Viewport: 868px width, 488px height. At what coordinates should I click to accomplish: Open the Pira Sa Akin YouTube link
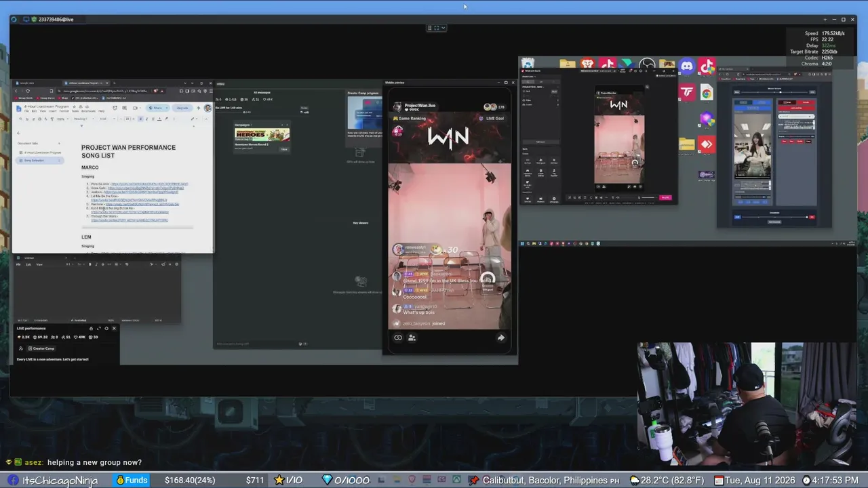(149, 184)
